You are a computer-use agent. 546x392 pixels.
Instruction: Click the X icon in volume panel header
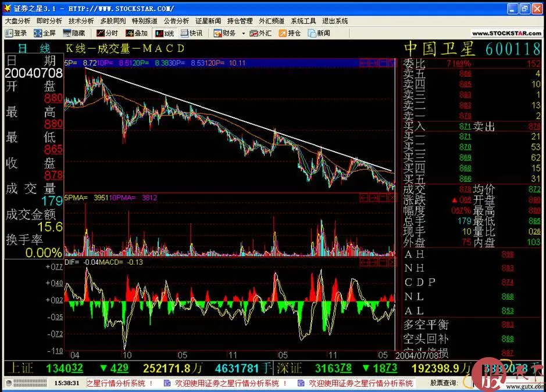point(392,198)
